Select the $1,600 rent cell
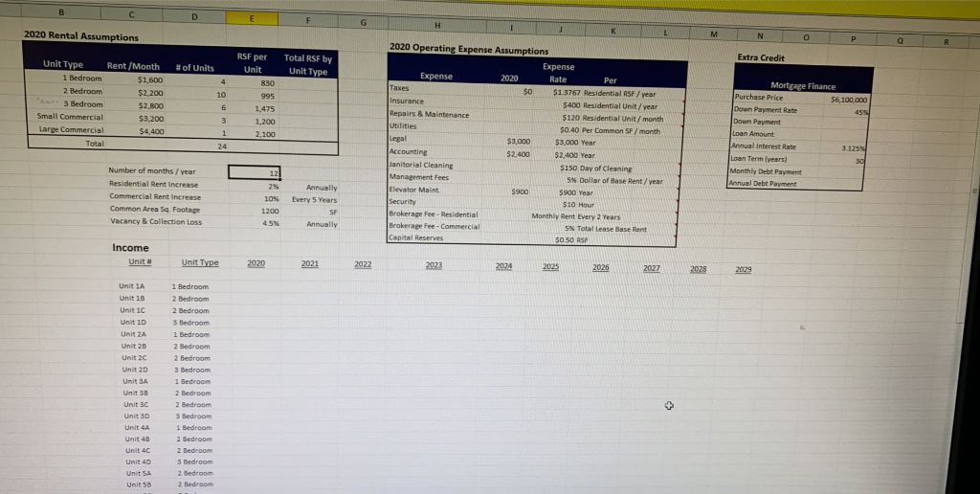The width and height of the screenshot is (980, 494). (x=150, y=80)
